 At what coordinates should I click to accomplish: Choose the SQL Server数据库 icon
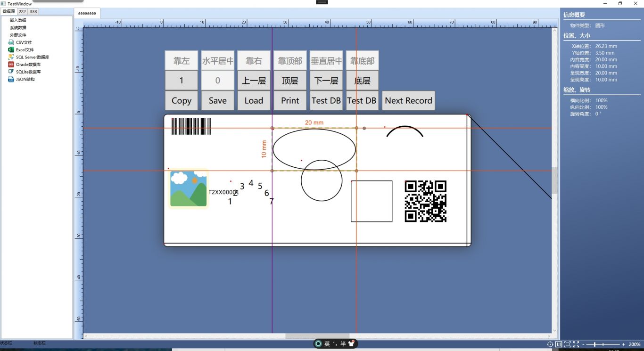(x=11, y=57)
